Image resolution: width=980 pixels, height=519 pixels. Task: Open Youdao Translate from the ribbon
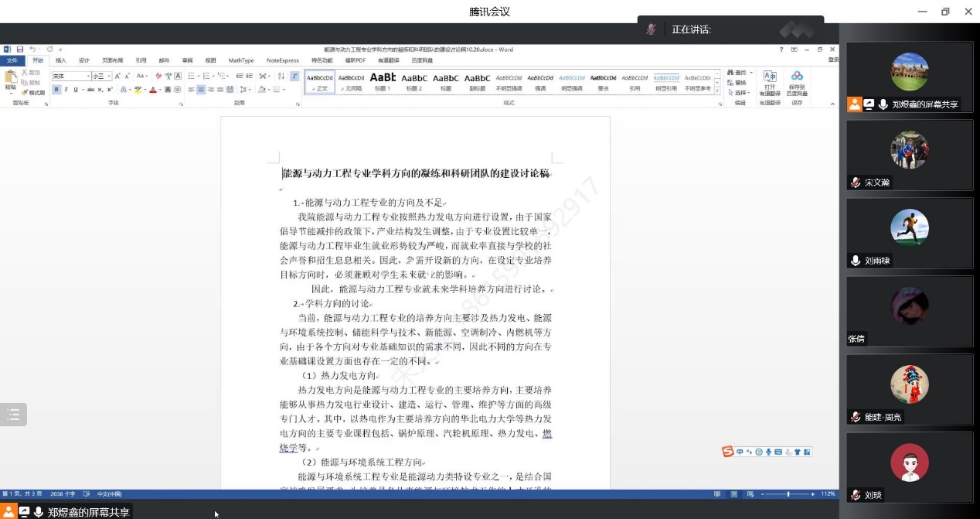click(770, 80)
